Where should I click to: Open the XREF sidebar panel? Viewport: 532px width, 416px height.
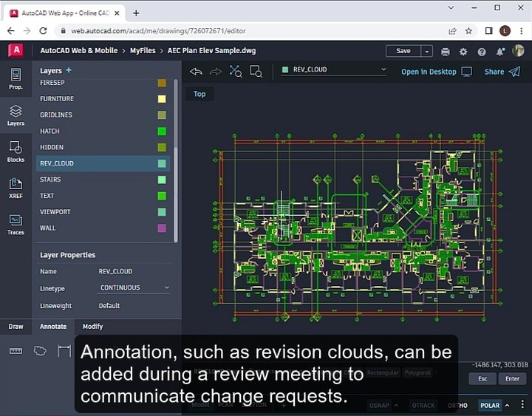[16, 188]
